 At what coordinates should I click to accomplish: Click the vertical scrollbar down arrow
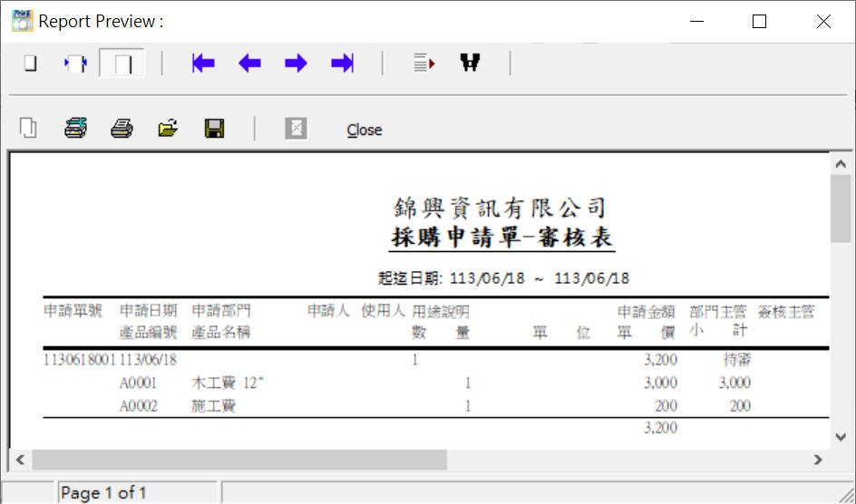[841, 437]
